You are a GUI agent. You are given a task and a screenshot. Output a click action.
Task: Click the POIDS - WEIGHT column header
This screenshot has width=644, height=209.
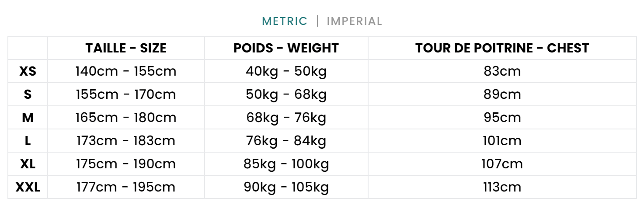tap(286, 48)
